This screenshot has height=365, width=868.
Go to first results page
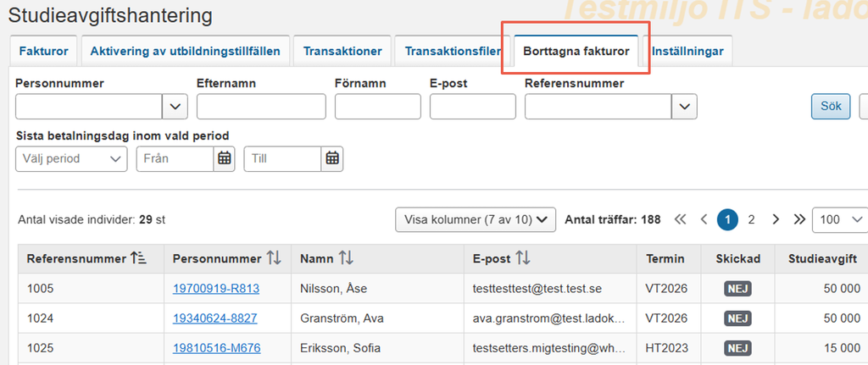pyautogui.click(x=681, y=219)
